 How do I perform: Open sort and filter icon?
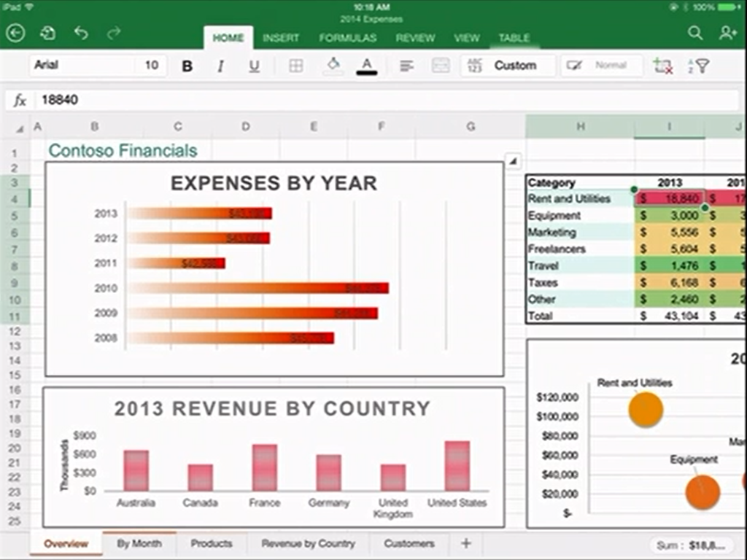pos(698,66)
